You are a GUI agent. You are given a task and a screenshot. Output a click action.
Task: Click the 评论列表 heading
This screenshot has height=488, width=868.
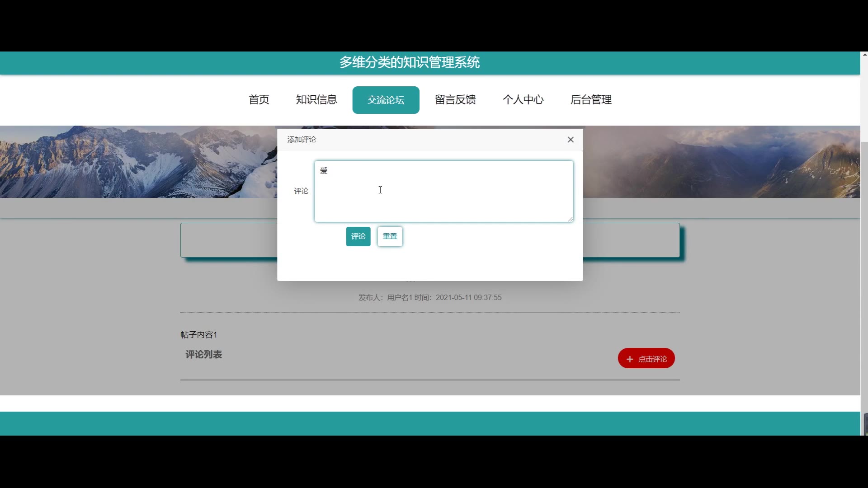tap(203, 355)
